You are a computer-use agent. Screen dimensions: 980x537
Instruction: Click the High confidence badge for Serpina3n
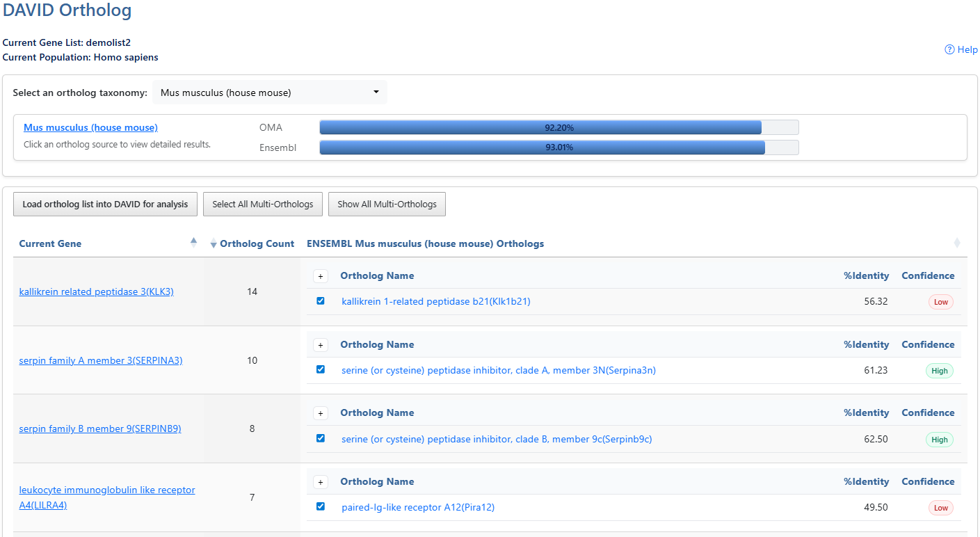(x=939, y=371)
